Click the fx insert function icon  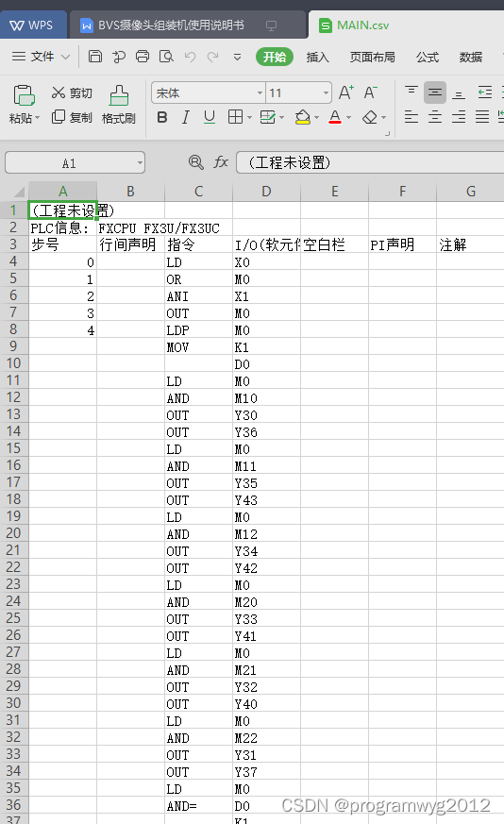pyautogui.click(x=221, y=161)
